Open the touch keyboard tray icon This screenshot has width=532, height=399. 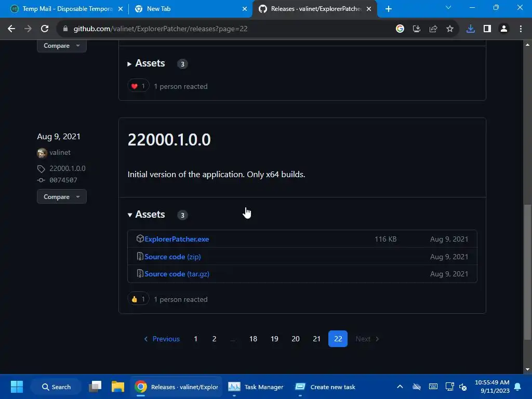(433, 387)
